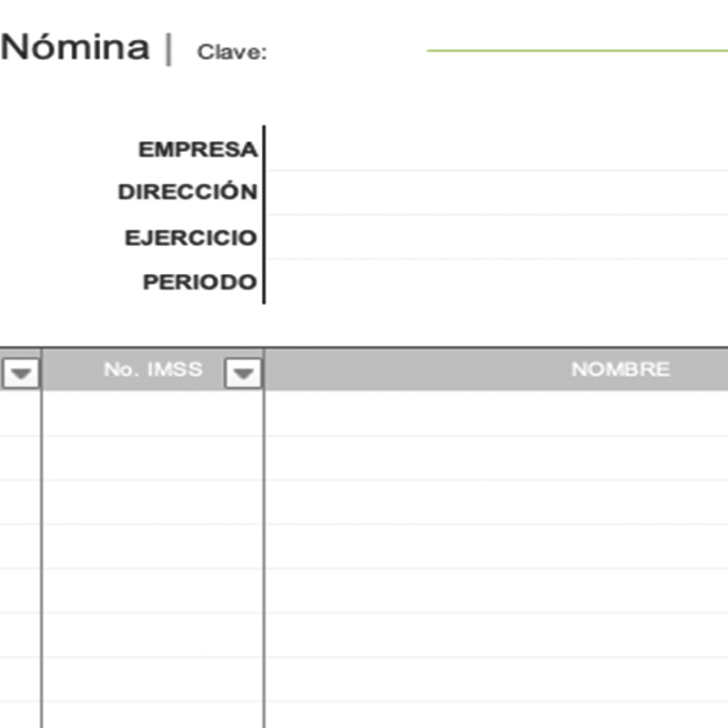Select first empty cell under No. IMSS
This screenshot has width=728, height=728.
(153, 414)
